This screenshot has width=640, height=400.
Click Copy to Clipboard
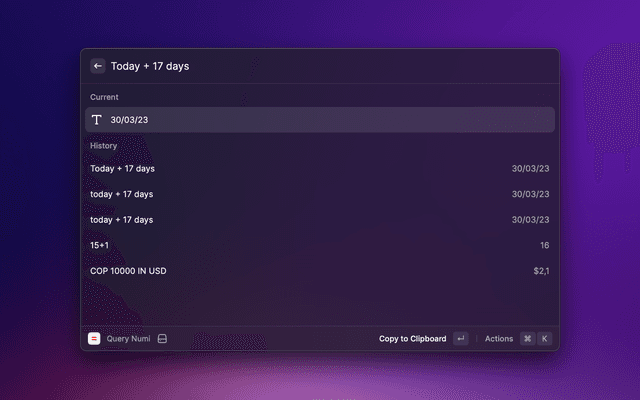412,339
